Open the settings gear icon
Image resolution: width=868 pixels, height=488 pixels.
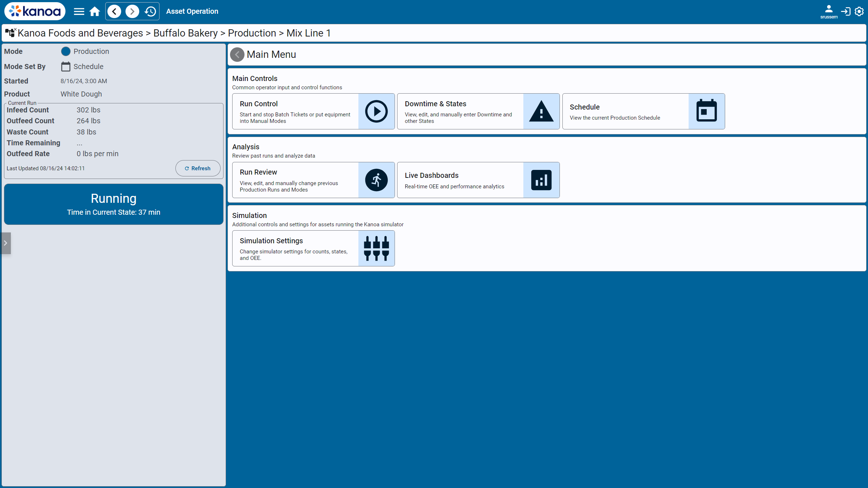pos(859,12)
